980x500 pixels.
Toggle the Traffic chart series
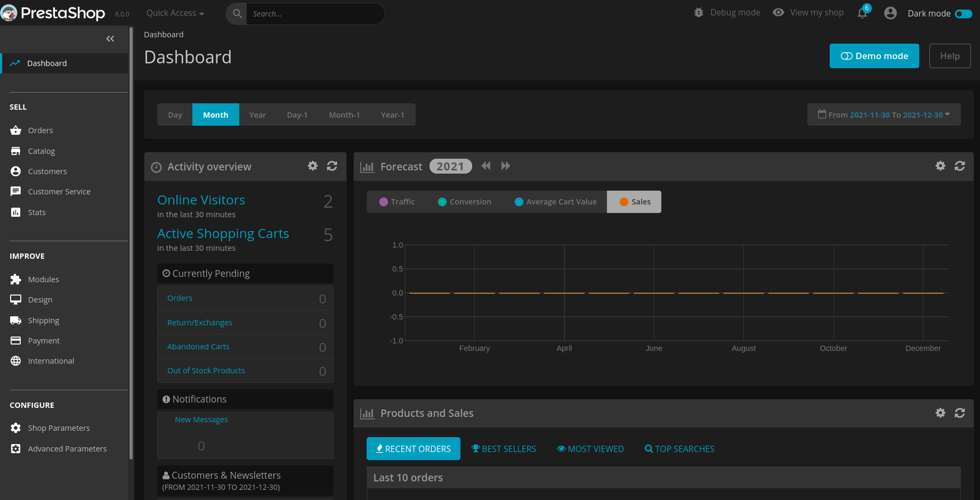pos(397,202)
